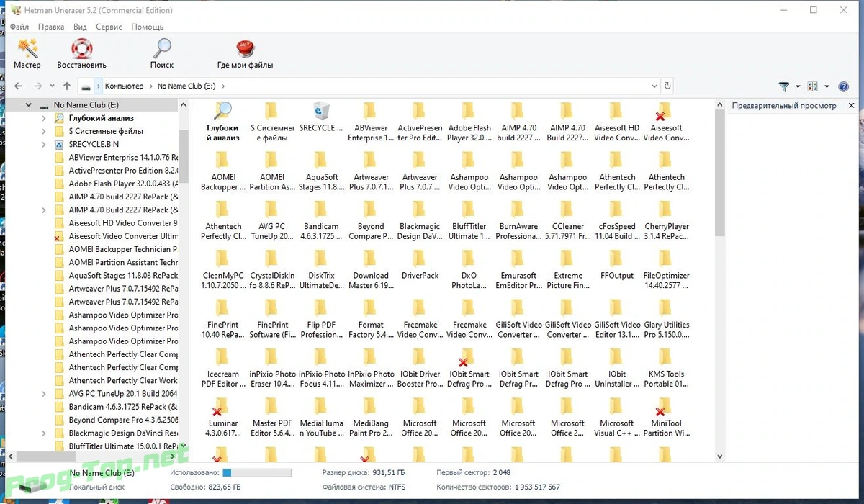Image resolution: width=864 pixels, height=504 pixels.
Task: Open the Файл menu
Action: [x=19, y=27]
